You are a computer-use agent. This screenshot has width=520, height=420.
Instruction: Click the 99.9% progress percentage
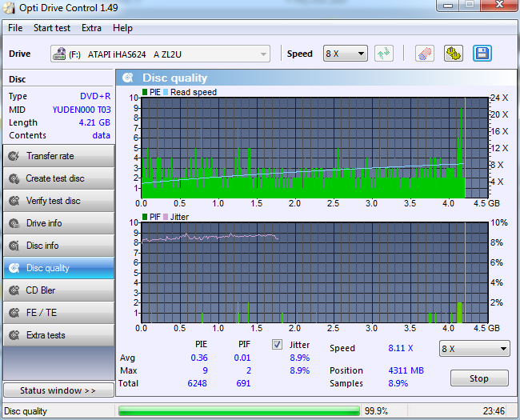pyautogui.click(x=376, y=411)
